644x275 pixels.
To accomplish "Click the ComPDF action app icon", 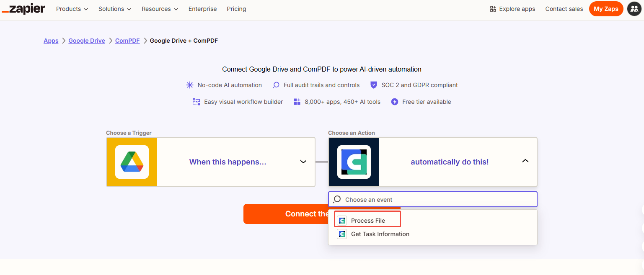I will [x=354, y=162].
